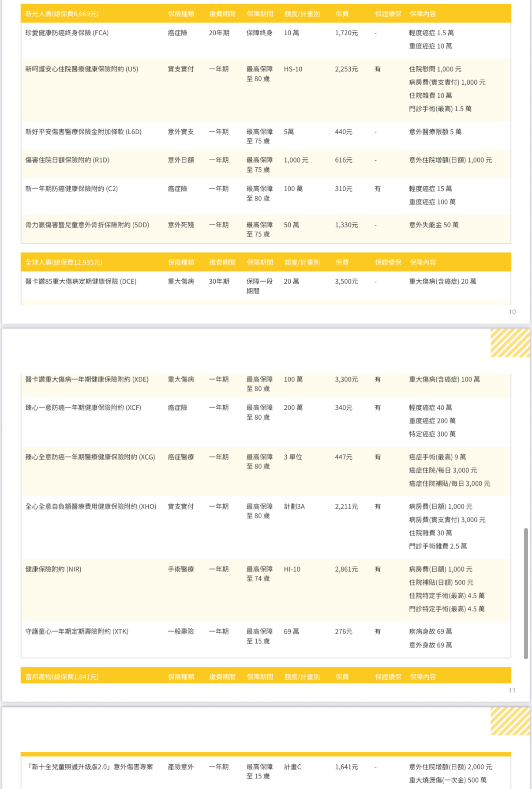Click product name 新一年期防癌健康保險附約 (C2)
The height and width of the screenshot is (789, 532).
[x=71, y=189]
